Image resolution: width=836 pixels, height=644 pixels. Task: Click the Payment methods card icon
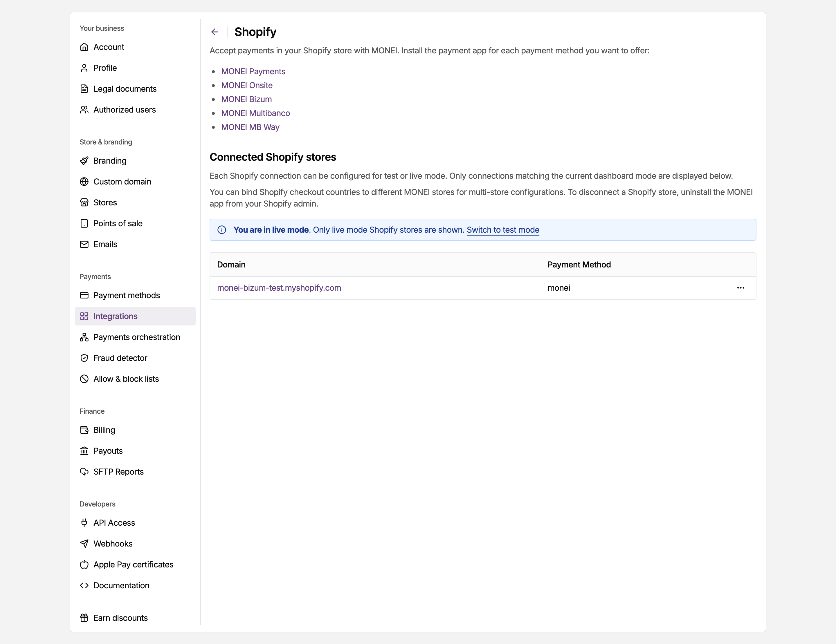point(84,295)
